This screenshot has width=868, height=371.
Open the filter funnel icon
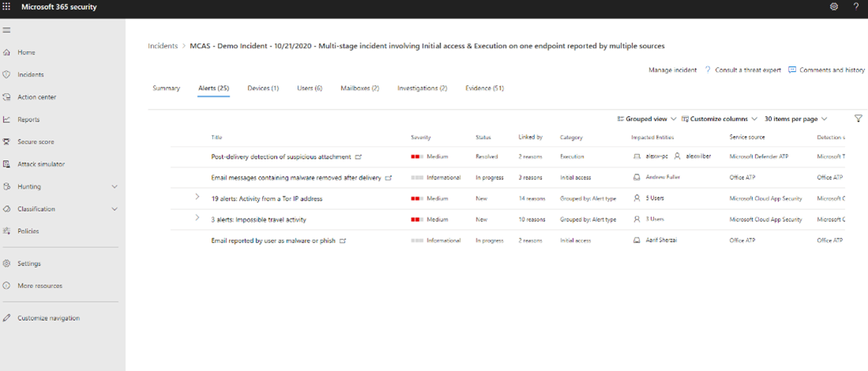[x=858, y=118]
